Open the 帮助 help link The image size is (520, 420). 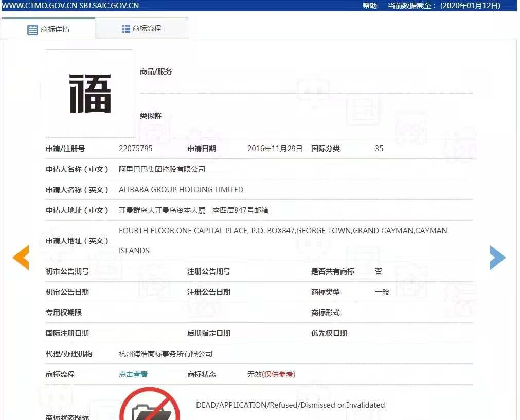[370, 6]
